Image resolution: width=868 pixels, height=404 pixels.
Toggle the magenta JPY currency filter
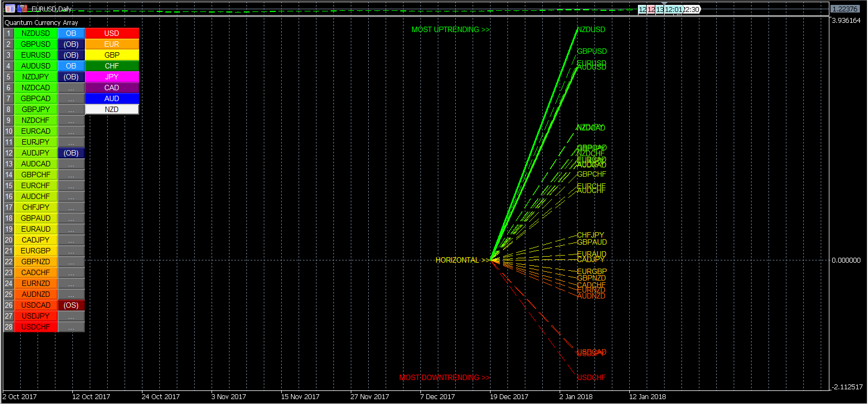111,77
